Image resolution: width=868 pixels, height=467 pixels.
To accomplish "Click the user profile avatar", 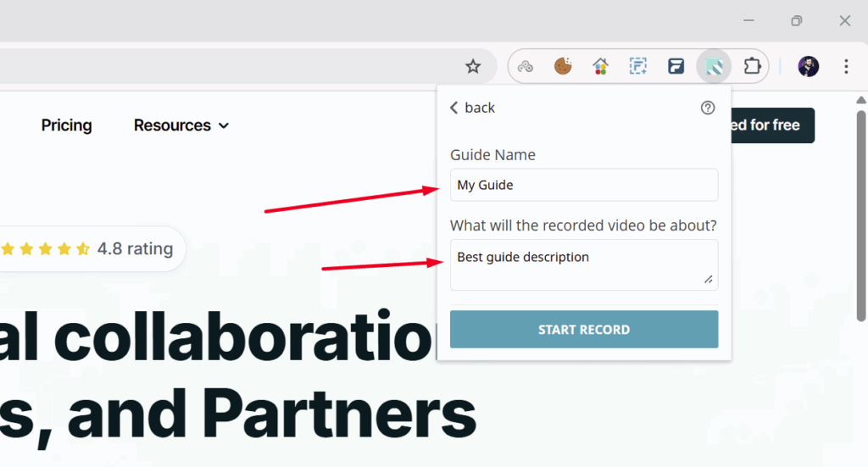I will pos(809,66).
